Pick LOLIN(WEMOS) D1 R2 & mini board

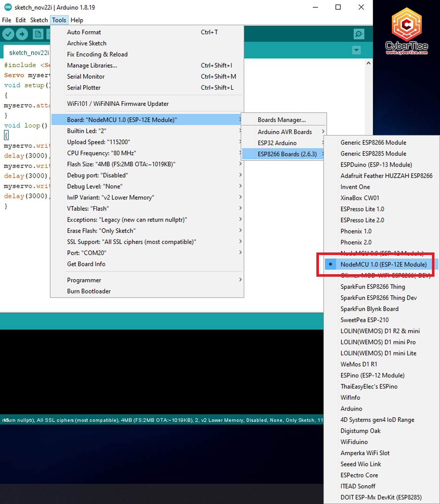[380, 331]
